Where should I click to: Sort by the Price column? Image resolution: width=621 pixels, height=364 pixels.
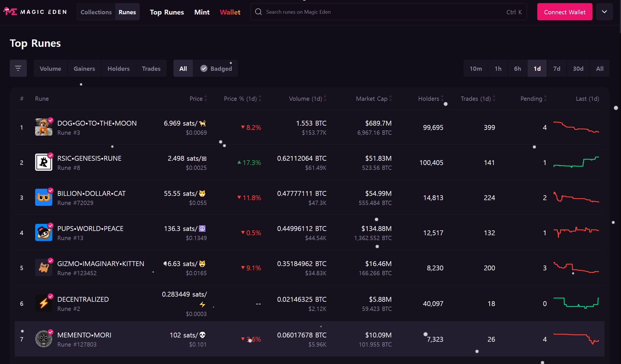(x=198, y=98)
